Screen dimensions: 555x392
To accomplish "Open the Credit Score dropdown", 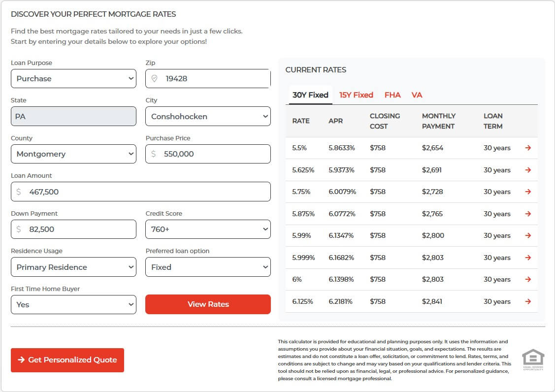I will [208, 229].
